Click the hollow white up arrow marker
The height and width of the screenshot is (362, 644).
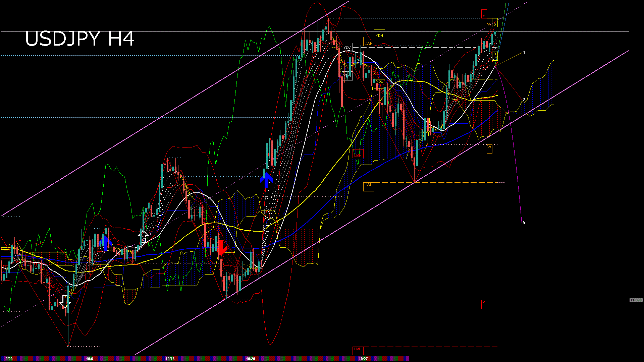pos(144,236)
